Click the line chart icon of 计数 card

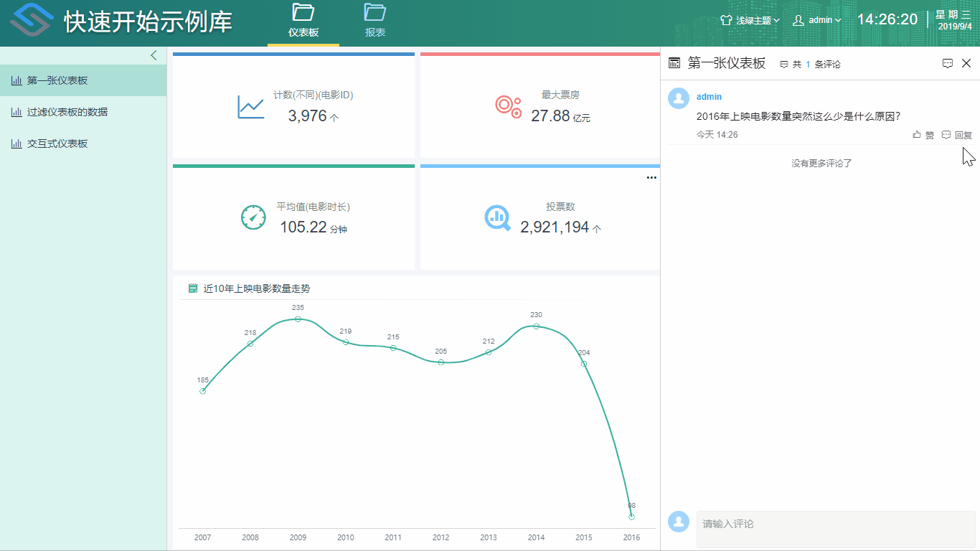pos(251,108)
